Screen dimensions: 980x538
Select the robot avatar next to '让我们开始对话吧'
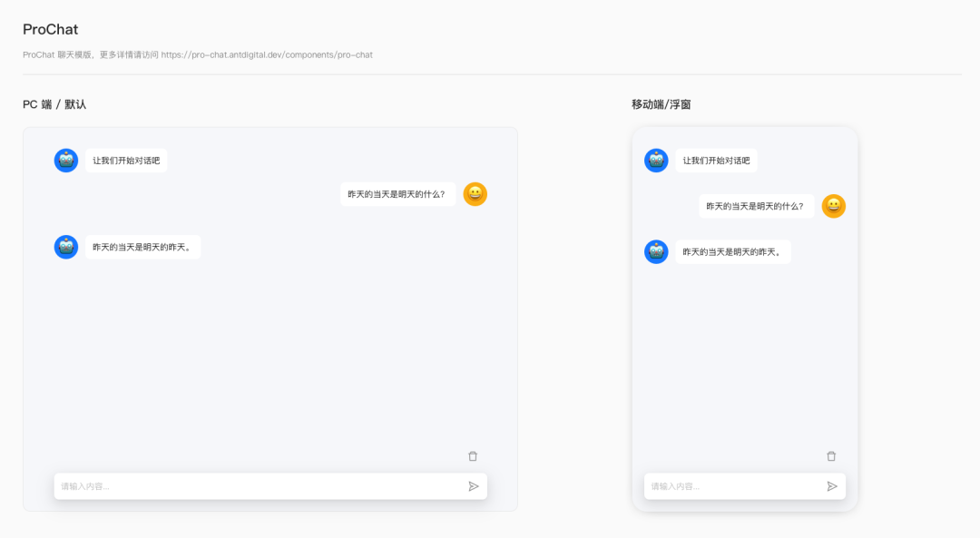click(x=65, y=160)
